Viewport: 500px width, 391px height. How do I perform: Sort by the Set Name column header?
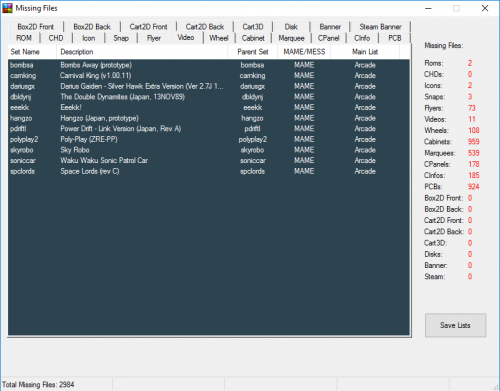(x=32, y=52)
